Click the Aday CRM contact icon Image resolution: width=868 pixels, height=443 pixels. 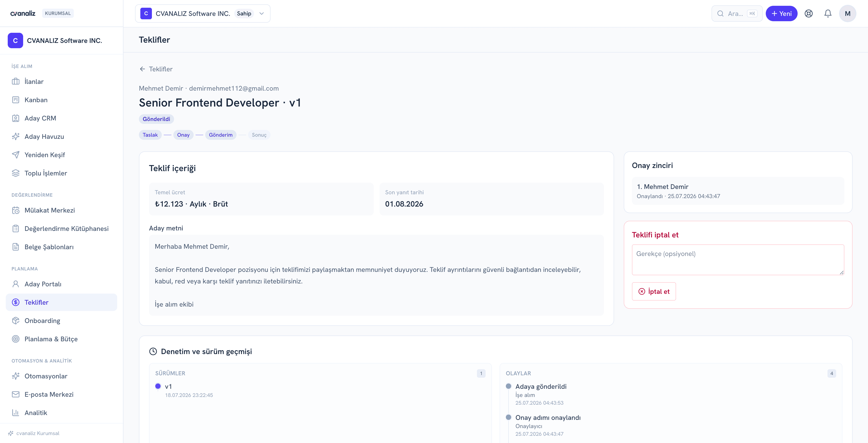click(15, 118)
